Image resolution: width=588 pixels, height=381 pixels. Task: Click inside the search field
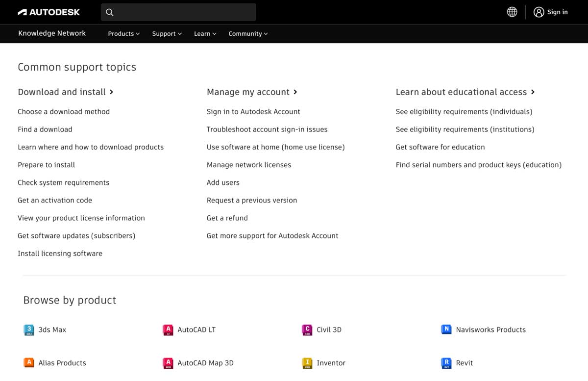[178, 12]
